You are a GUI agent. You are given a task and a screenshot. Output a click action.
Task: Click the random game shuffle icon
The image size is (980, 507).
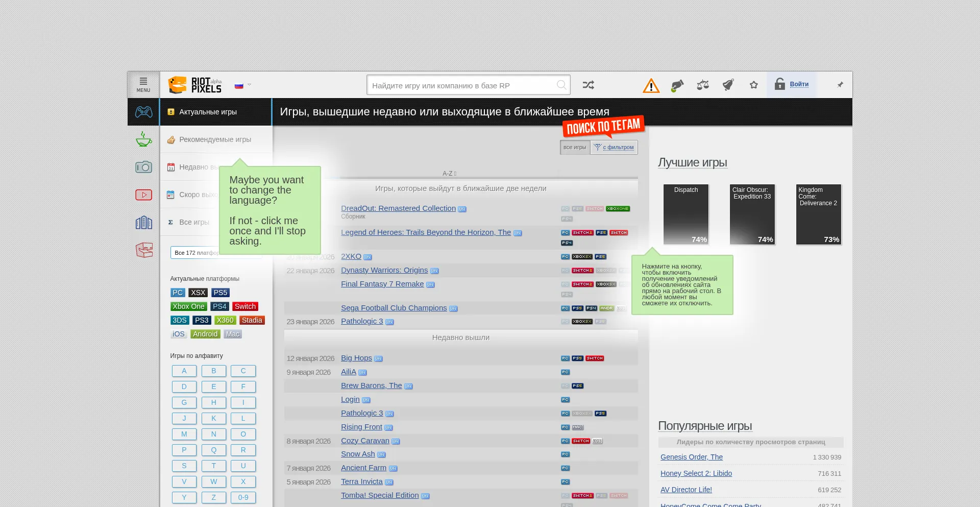pos(588,85)
